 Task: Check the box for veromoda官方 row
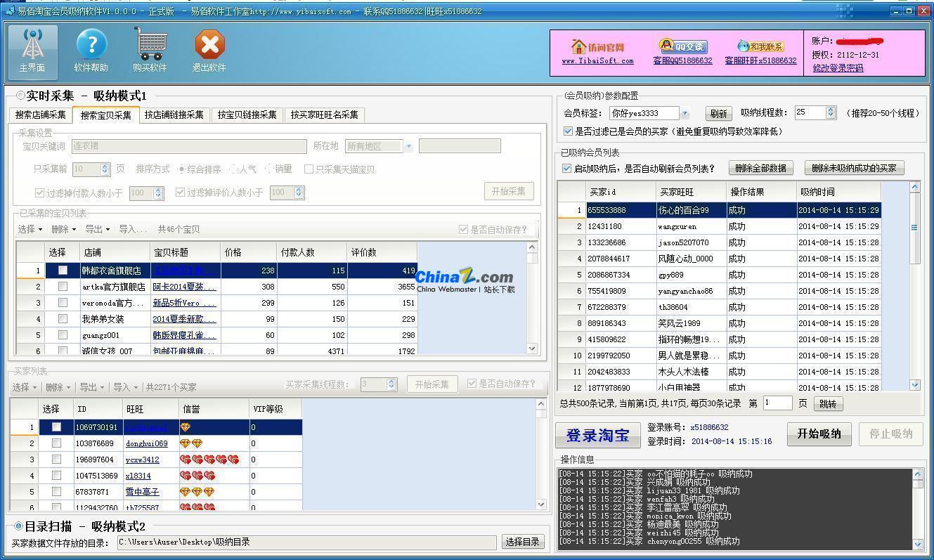pyautogui.click(x=63, y=303)
